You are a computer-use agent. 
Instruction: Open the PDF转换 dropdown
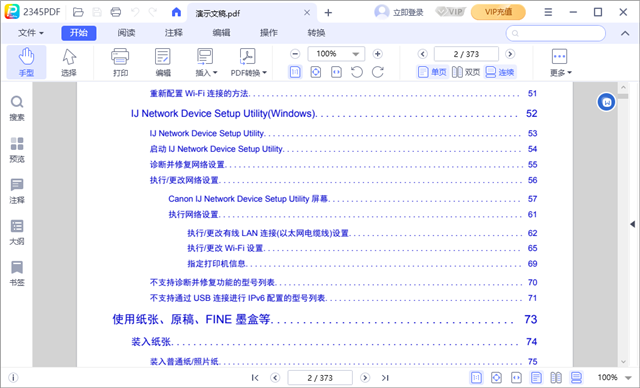tap(248, 62)
